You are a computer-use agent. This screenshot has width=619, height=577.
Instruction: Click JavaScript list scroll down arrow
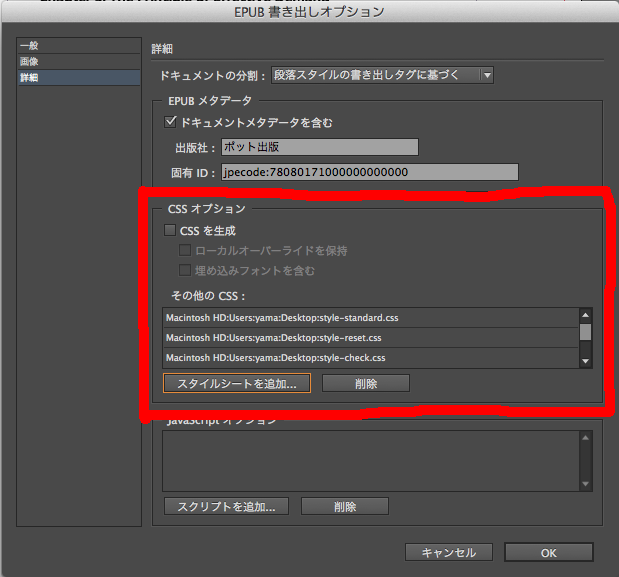pos(586,483)
